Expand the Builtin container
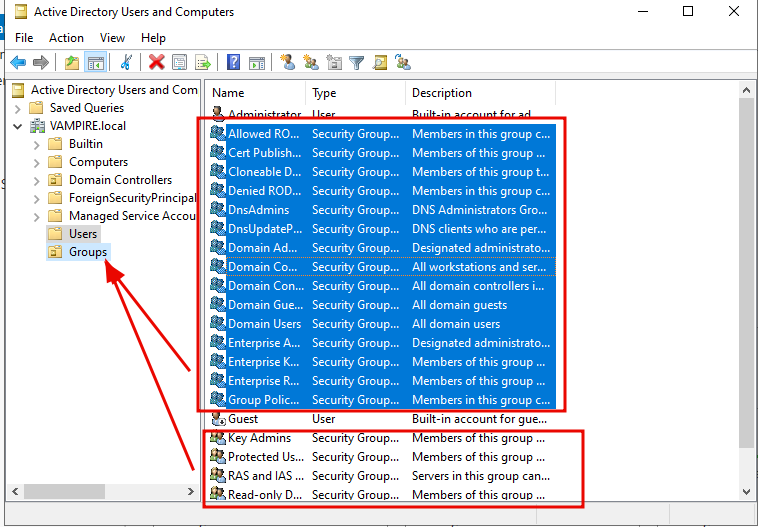The image size is (758, 527). (37, 145)
